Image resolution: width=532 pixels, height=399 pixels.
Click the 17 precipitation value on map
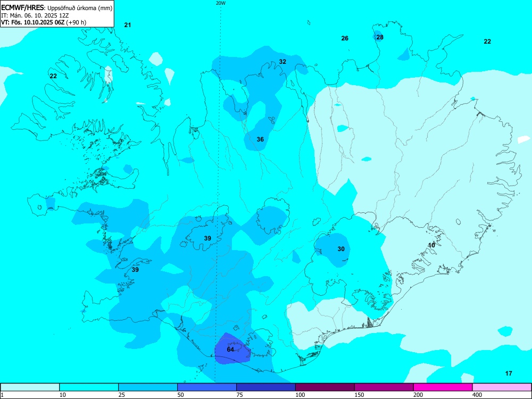tap(509, 373)
